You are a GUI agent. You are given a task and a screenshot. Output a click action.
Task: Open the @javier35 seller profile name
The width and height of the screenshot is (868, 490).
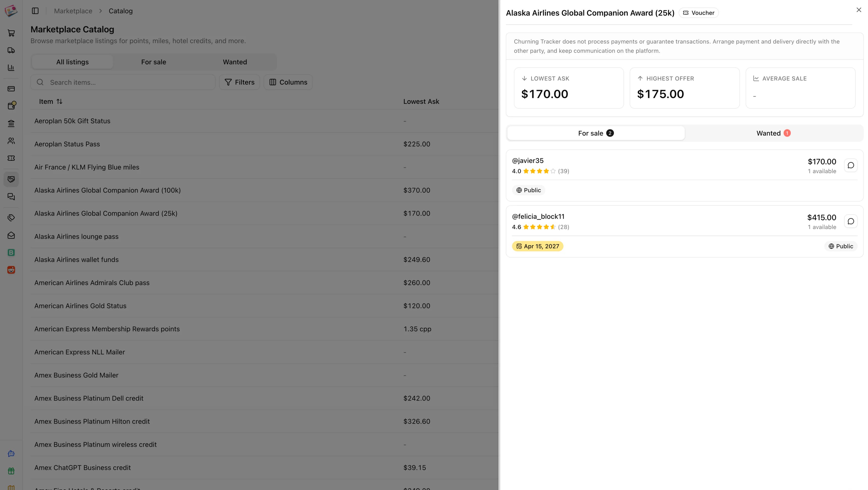[528, 161]
